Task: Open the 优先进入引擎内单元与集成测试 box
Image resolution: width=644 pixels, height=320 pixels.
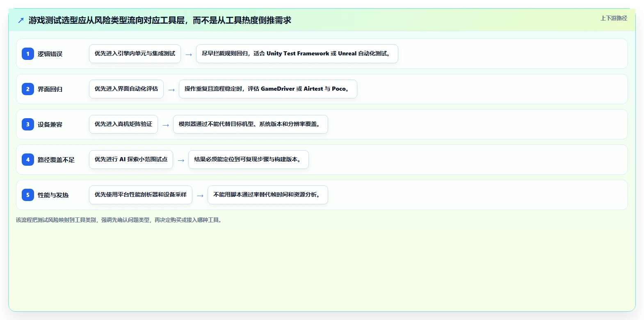Action: coord(135,54)
